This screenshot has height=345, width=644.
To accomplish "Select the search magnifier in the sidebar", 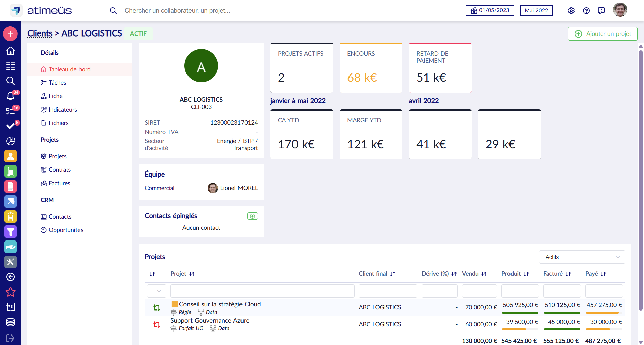I will click(x=10, y=81).
